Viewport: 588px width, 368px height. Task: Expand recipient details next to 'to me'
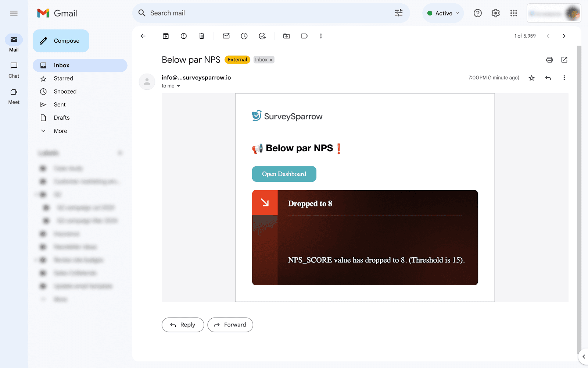[x=179, y=86]
